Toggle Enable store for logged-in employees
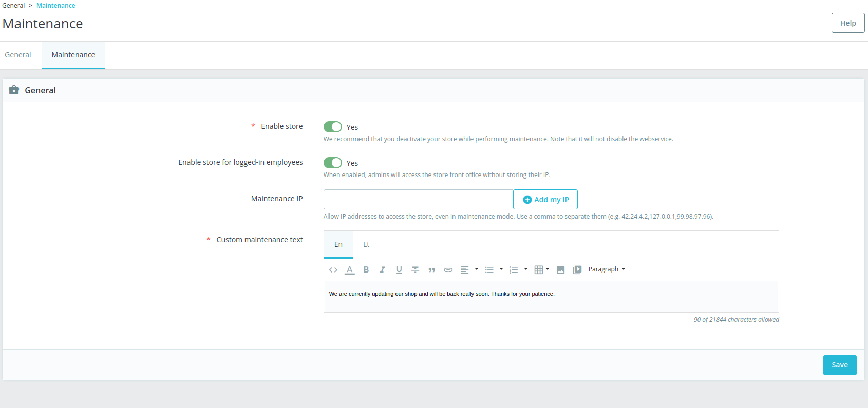This screenshot has height=408, width=868. tap(333, 163)
